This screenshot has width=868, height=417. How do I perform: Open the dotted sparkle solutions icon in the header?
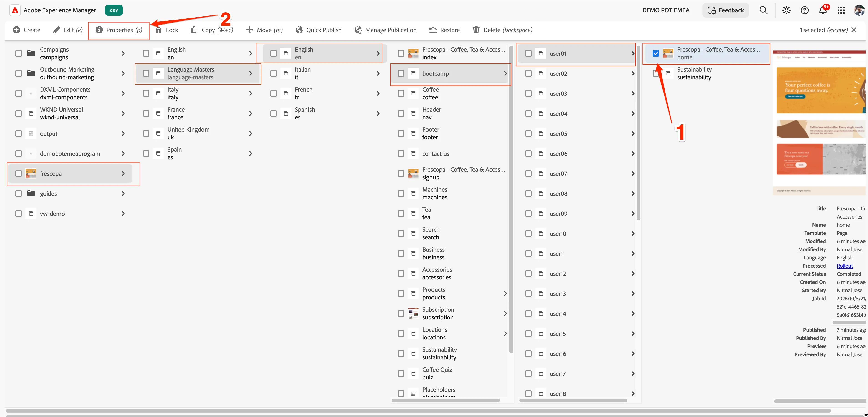pyautogui.click(x=786, y=10)
